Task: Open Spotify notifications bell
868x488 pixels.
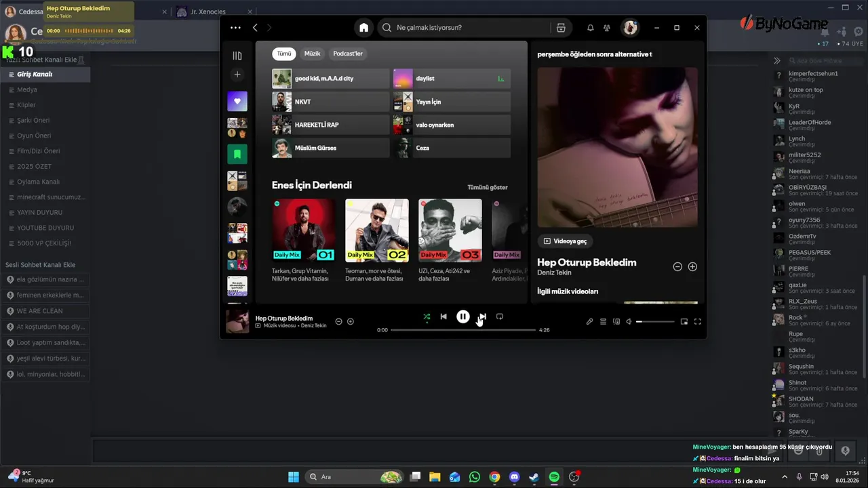Action: pos(590,28)
